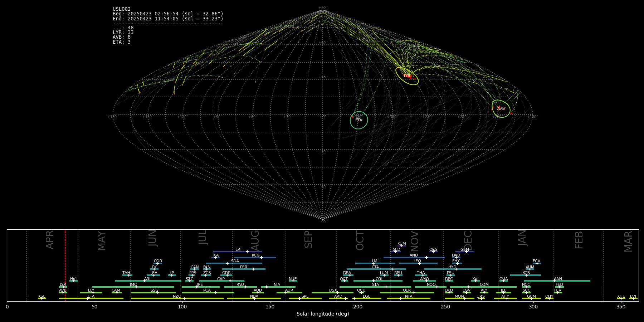Click the FEB month label
This screenshot has width=644, height=322.
tap(579, 240)
